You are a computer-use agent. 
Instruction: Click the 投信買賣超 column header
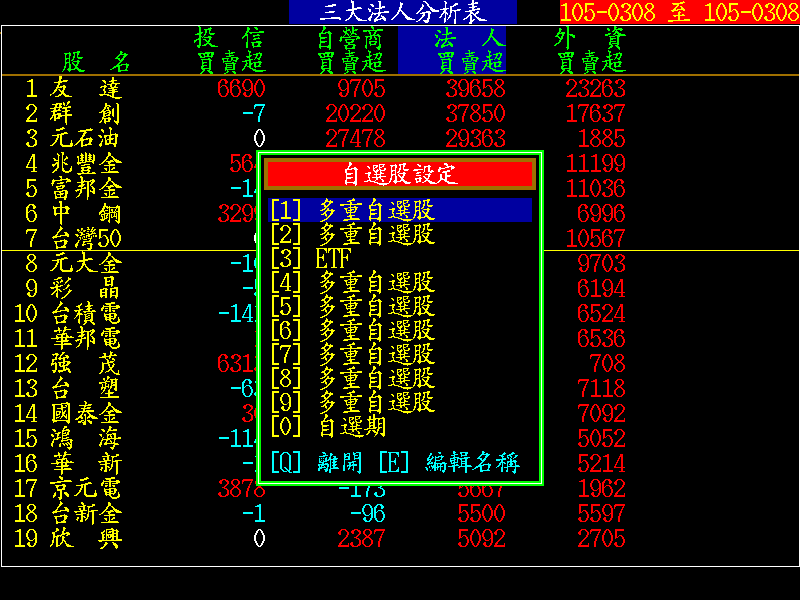point(230,50)
